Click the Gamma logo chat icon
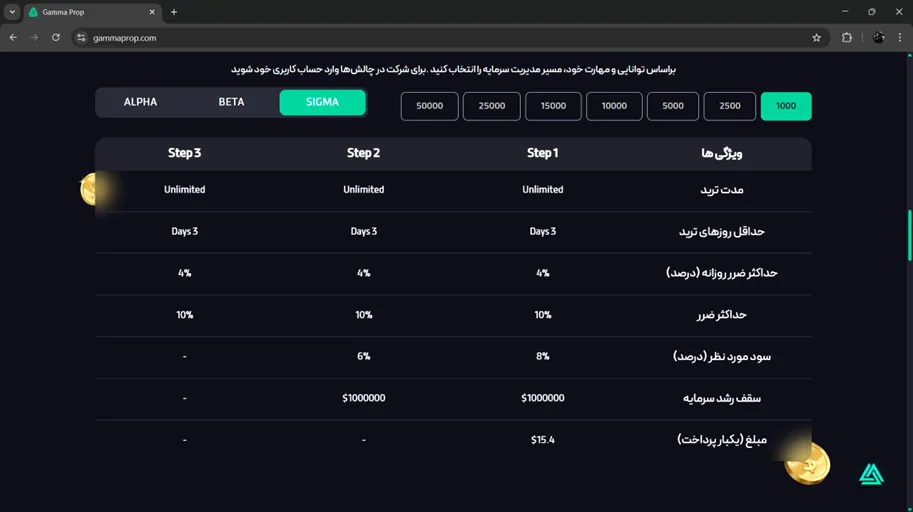 tap(871, 474)
